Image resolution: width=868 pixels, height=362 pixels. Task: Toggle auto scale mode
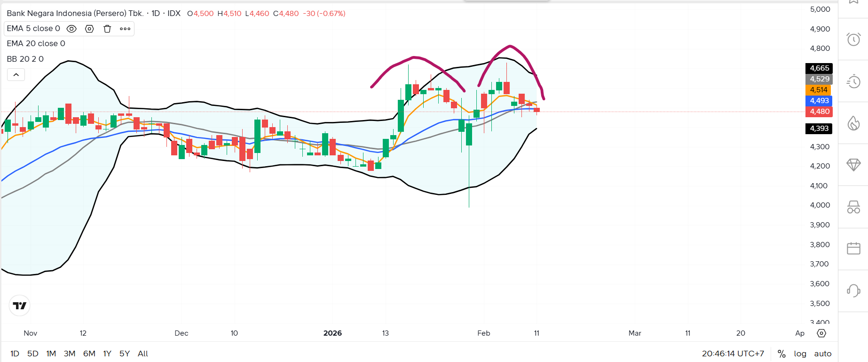[823, 354]
